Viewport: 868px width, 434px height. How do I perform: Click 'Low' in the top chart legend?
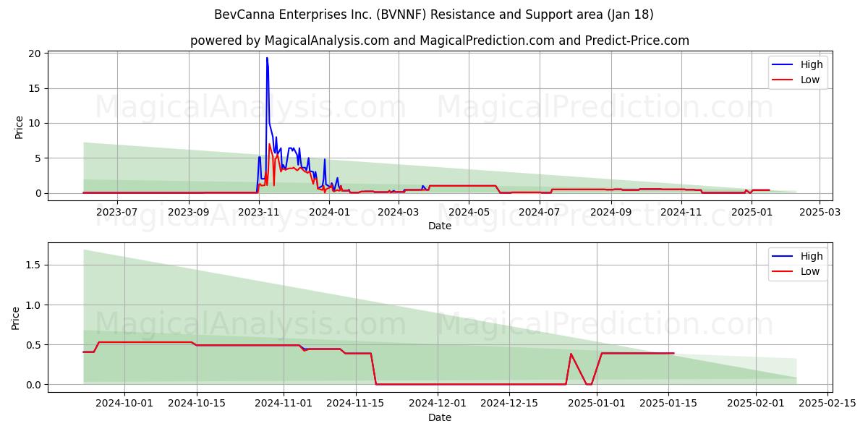pos(810,80)
